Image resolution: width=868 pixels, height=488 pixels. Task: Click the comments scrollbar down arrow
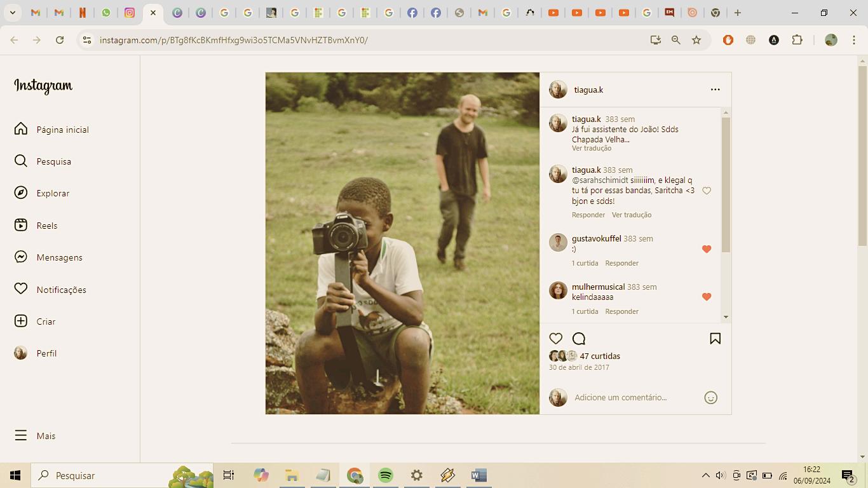click(726, 317)
